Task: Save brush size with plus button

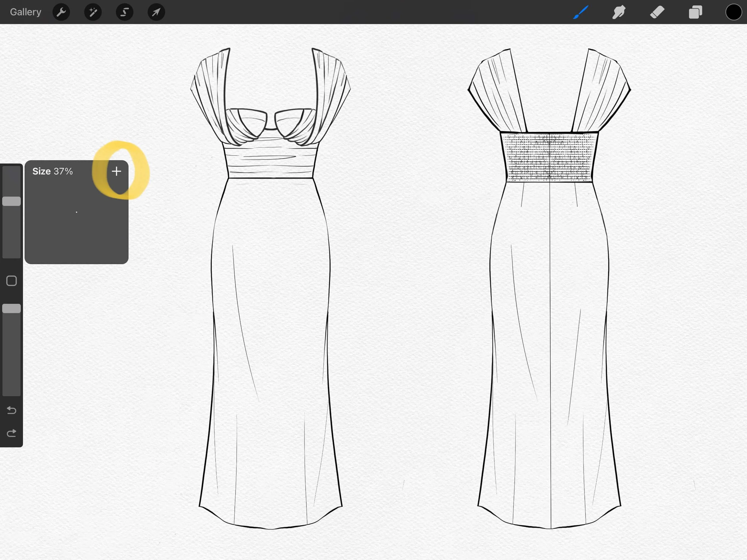Action: (x=116, y=171)
